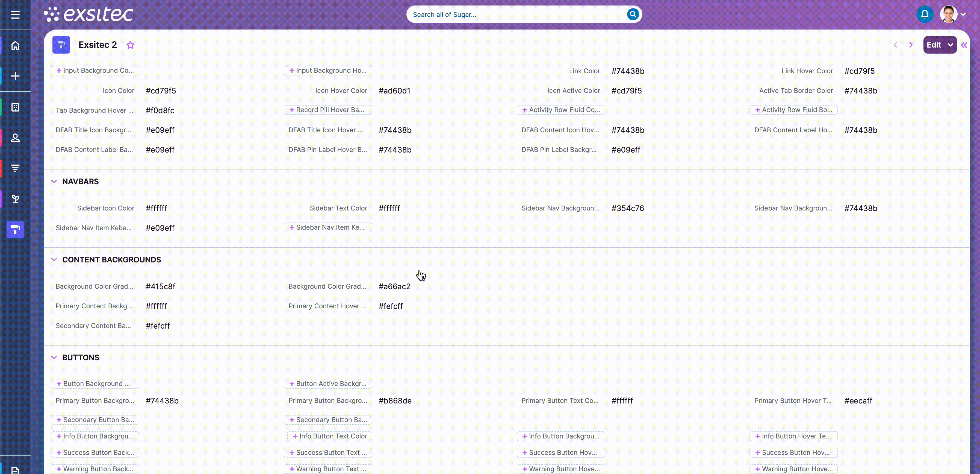Screen dimensions: 980x474
Task: Open the filter-lines sidebar icon
Action: point(15,168)
